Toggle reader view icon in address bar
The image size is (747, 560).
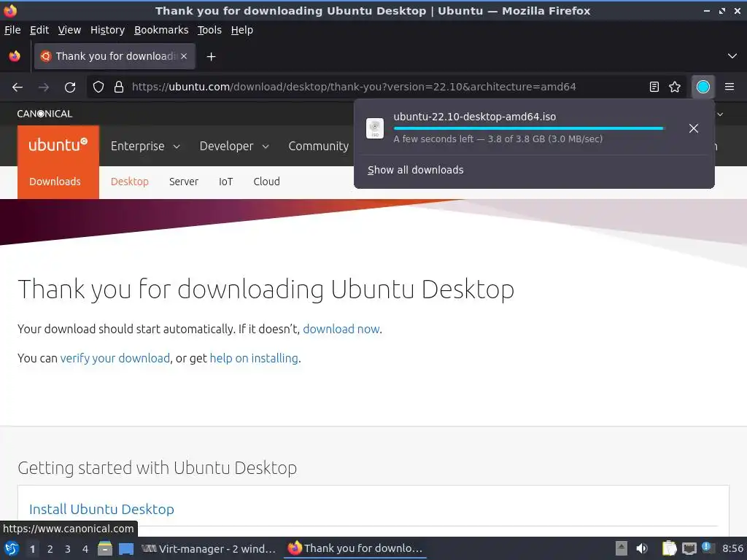click(x=654, y=87)
